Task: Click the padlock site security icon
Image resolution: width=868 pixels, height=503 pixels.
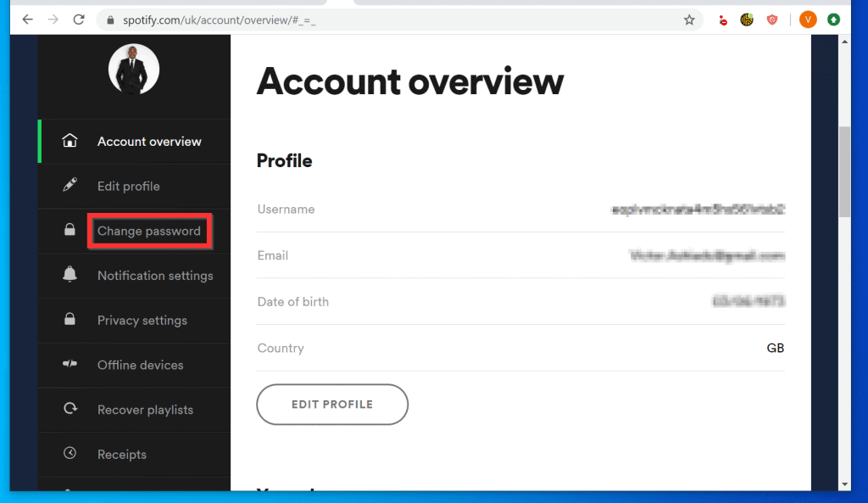Action: click(x=110, y=20)
